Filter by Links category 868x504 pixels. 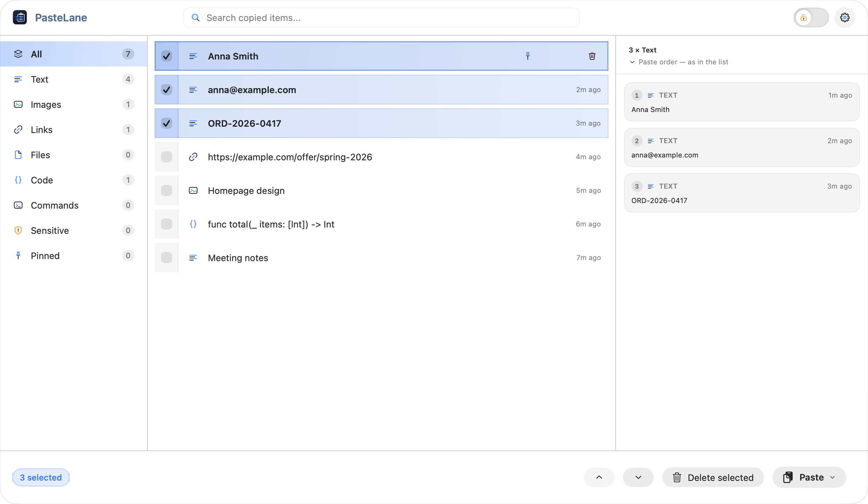(x=73, y=129)
